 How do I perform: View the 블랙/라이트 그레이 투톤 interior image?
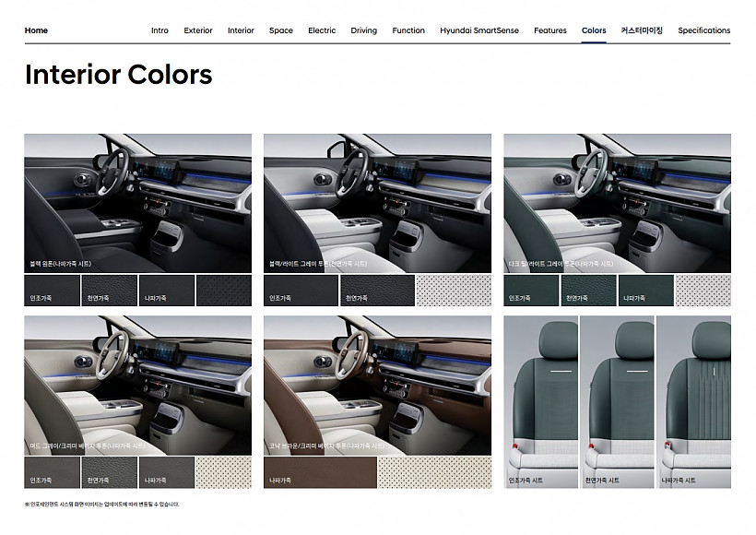click(x=377, y=203)
